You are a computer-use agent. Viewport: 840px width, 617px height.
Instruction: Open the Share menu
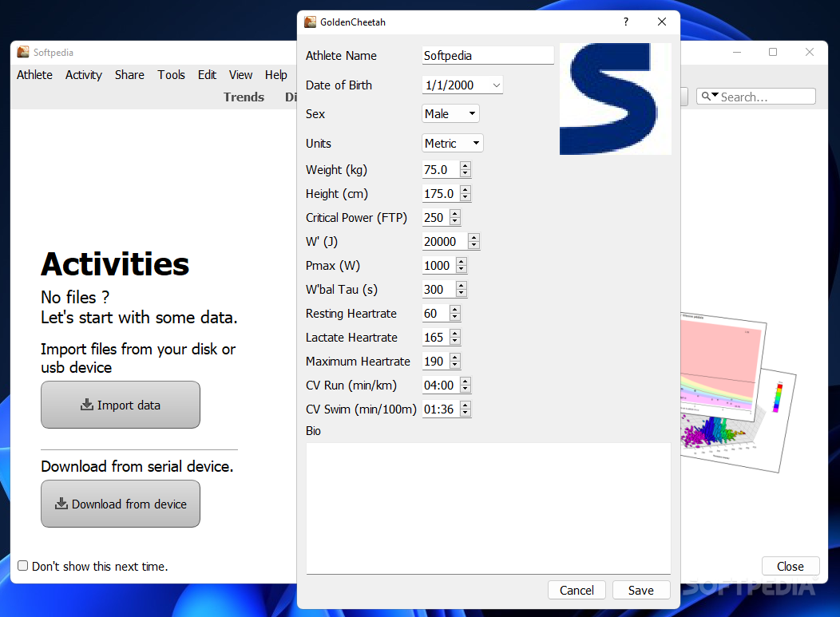coord(129,75)
